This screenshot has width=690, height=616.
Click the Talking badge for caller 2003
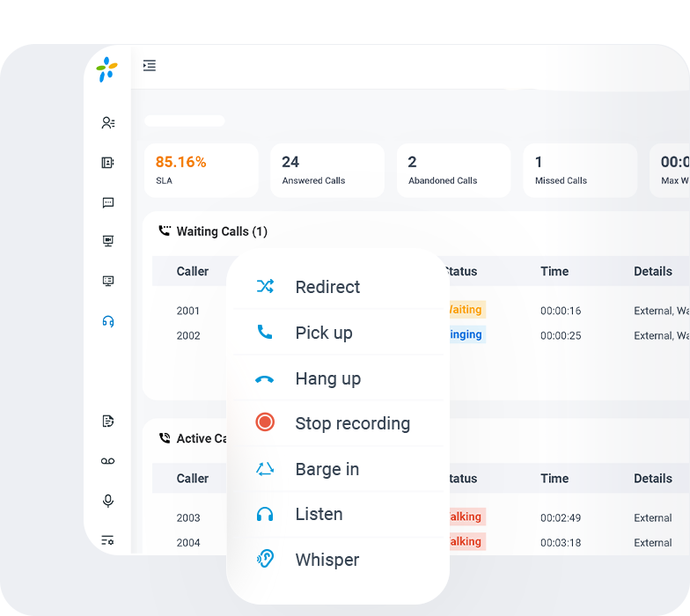pyautogui.click(x=466, y=517)
